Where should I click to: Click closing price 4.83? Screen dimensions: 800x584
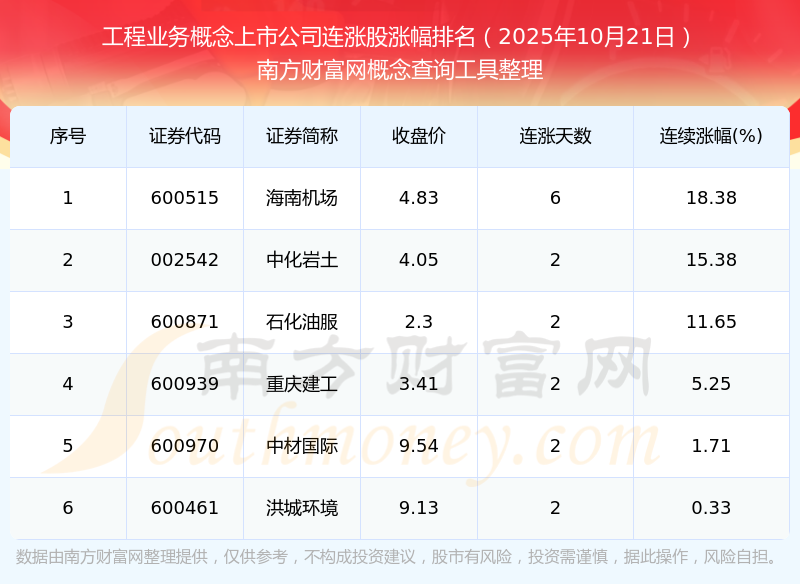click(x=419, y=198)
